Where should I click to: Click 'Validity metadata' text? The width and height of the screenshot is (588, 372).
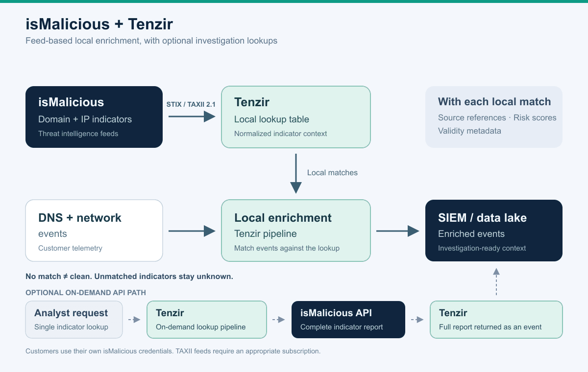tap(469, 131)
